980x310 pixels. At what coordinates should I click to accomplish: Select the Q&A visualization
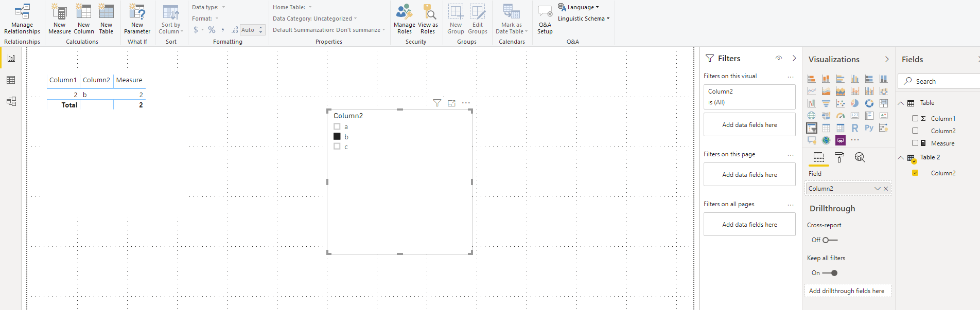812,140
